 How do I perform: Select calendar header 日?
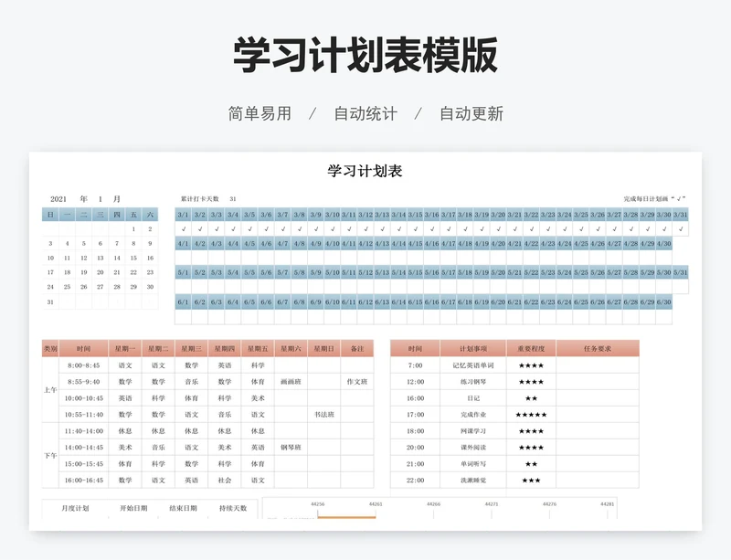pos(50,215)
